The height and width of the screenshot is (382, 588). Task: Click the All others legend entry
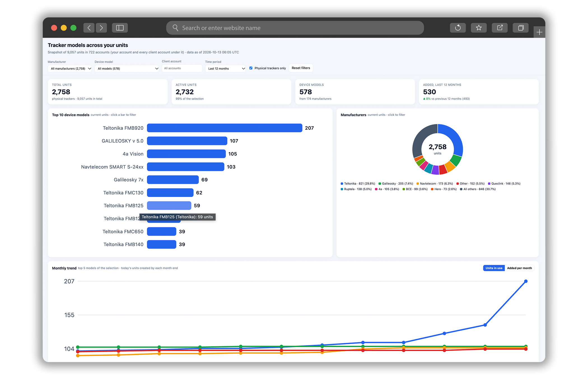tap(478, 189)
